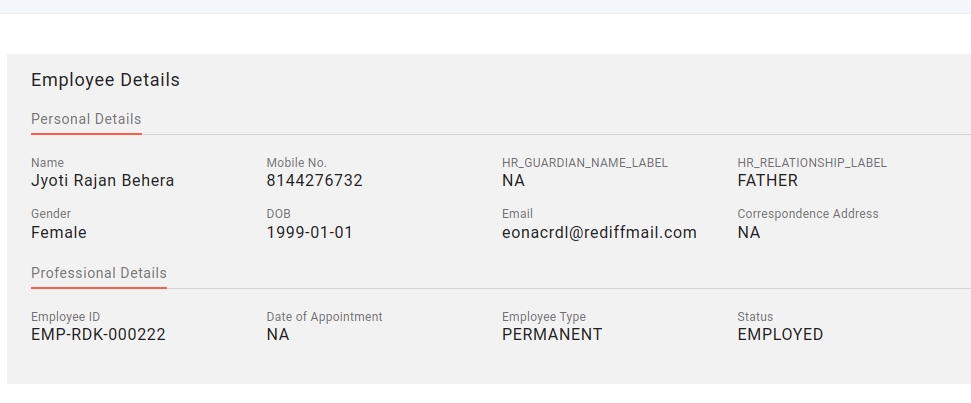Click the Employee Details heading
Viewport: 971px width, 403px height.
(105, 80)
